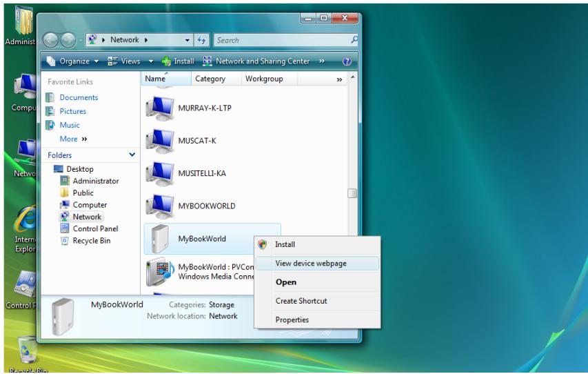Click the network icon in address bar

[92, 39]
